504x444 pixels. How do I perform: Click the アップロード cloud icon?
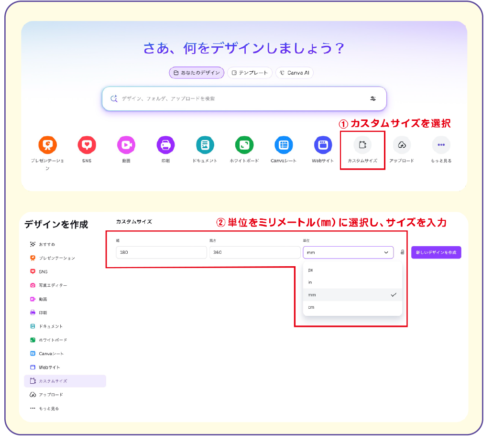tap(402, 145)
